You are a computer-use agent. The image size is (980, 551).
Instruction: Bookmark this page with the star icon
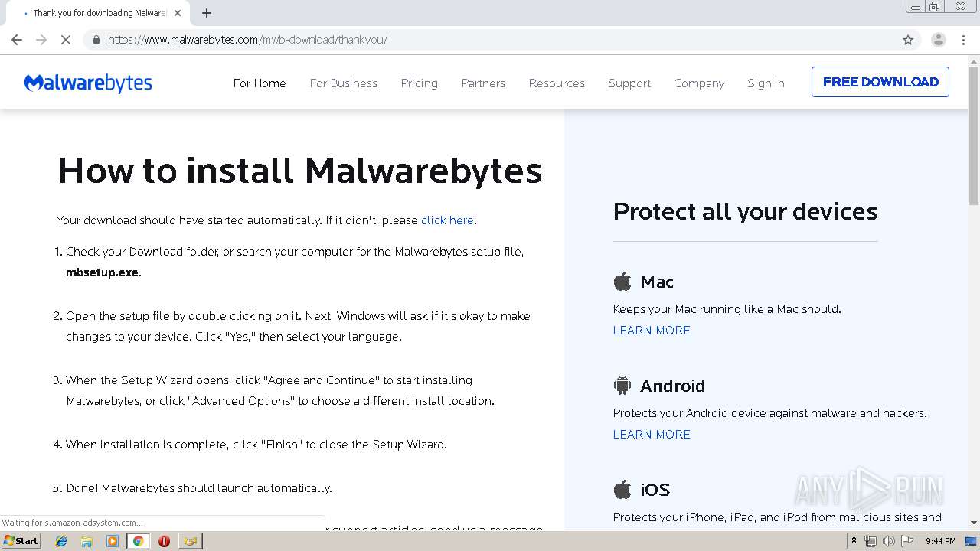coord(908,40)
